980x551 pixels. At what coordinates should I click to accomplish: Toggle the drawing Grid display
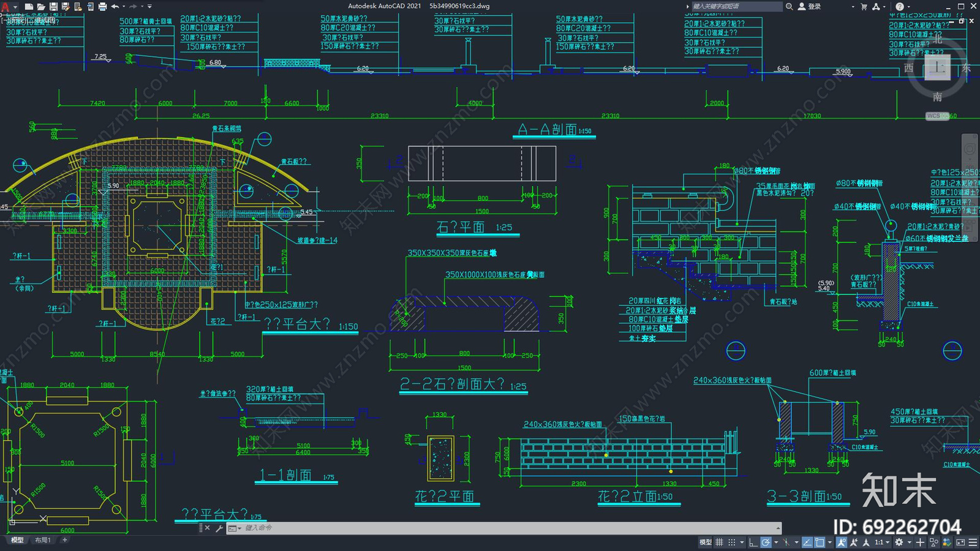[719, 542]
